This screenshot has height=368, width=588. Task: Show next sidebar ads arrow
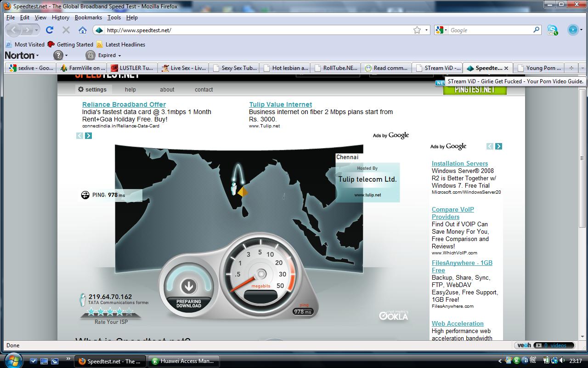pos(498,146)
